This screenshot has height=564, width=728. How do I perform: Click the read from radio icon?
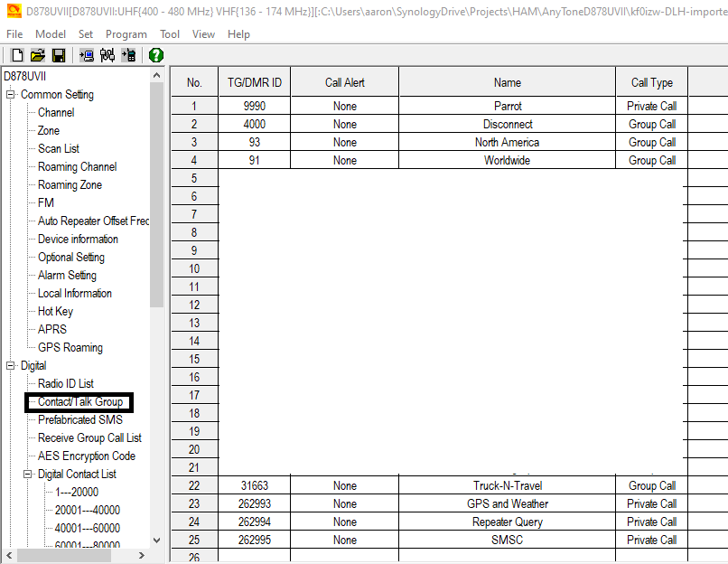pos(87,55)
